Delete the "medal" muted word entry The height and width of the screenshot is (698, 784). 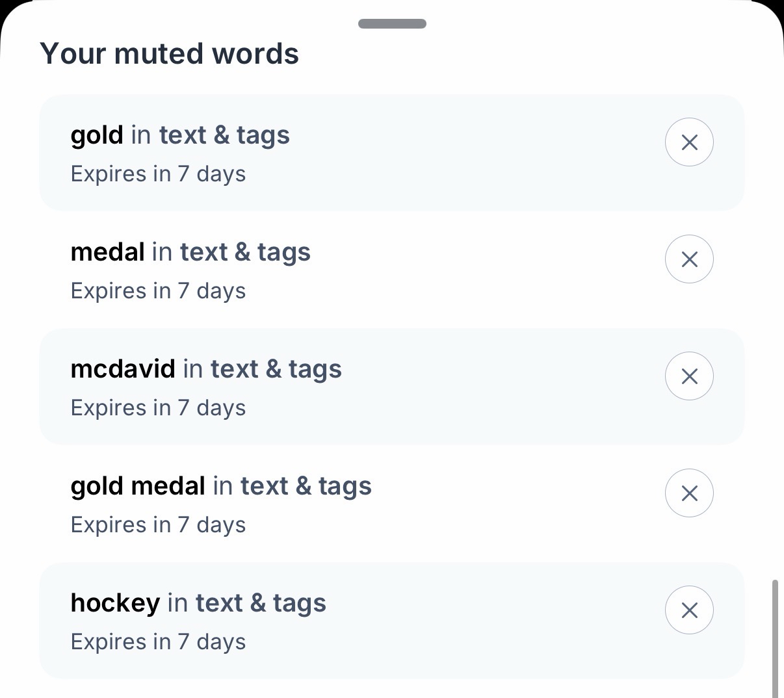point(689,259)
